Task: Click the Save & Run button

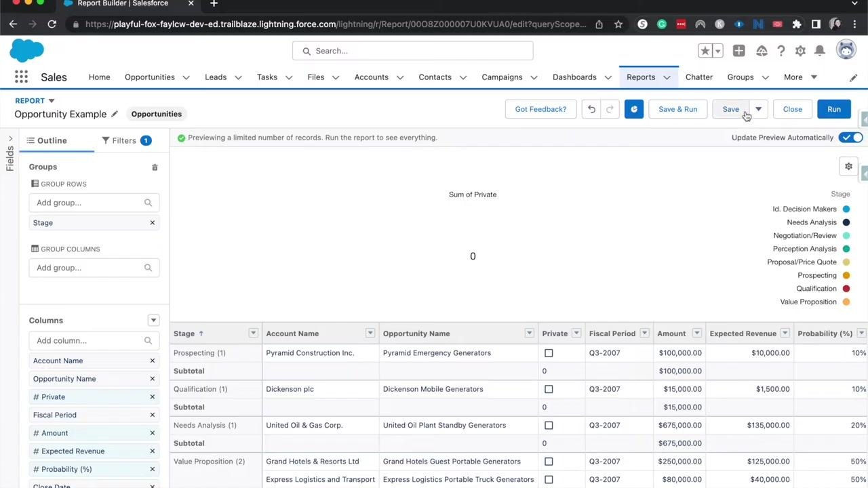Action: coord(677,109)
